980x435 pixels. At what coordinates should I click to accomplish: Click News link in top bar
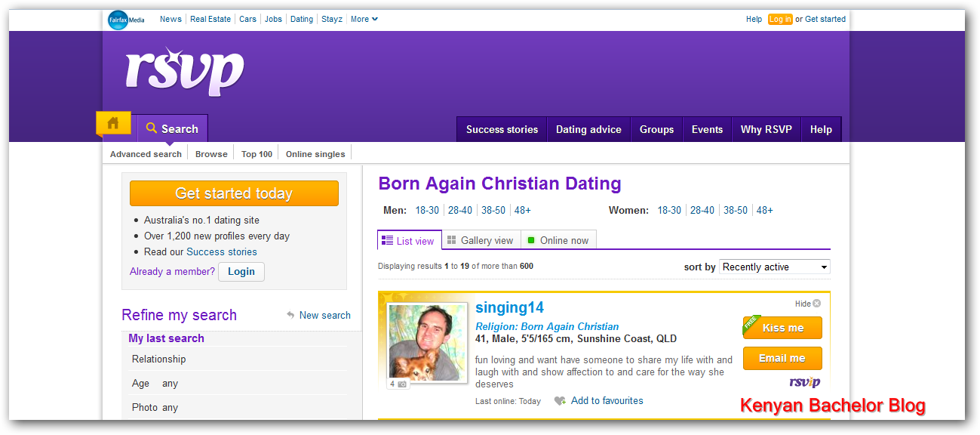(x=171, y=19)
